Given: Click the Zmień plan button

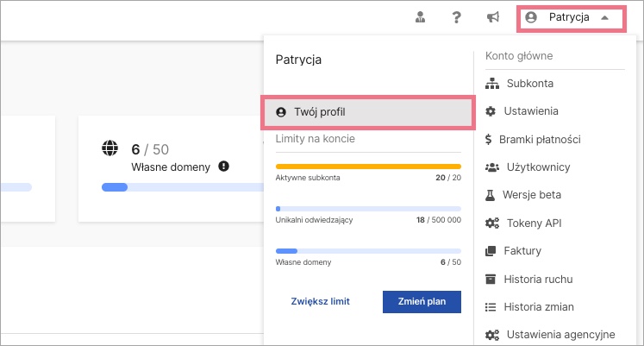Looking at the screenshot, I should (x=422, y=302).
